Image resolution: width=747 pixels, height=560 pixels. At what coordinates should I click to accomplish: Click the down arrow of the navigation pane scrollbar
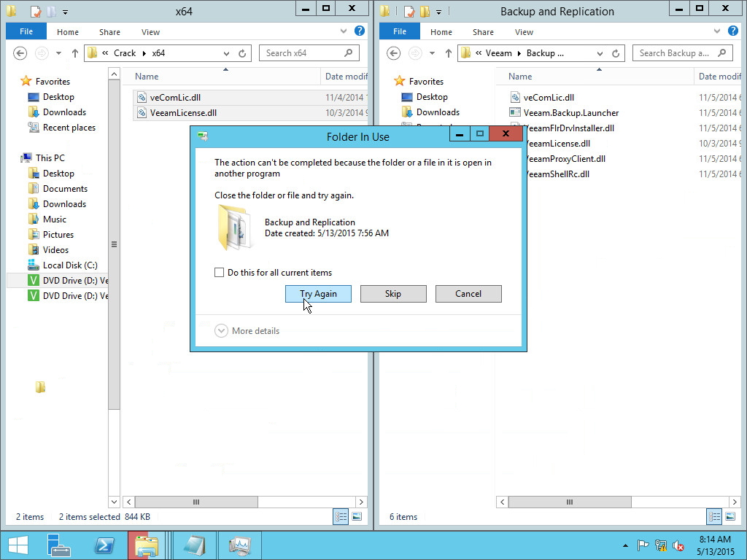114,502
